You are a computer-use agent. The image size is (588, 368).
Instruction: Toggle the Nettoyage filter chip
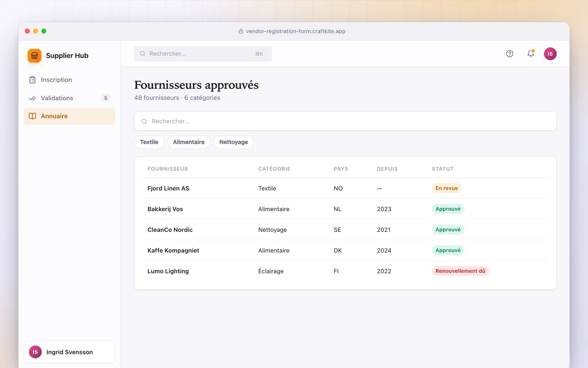coord(234,142)
